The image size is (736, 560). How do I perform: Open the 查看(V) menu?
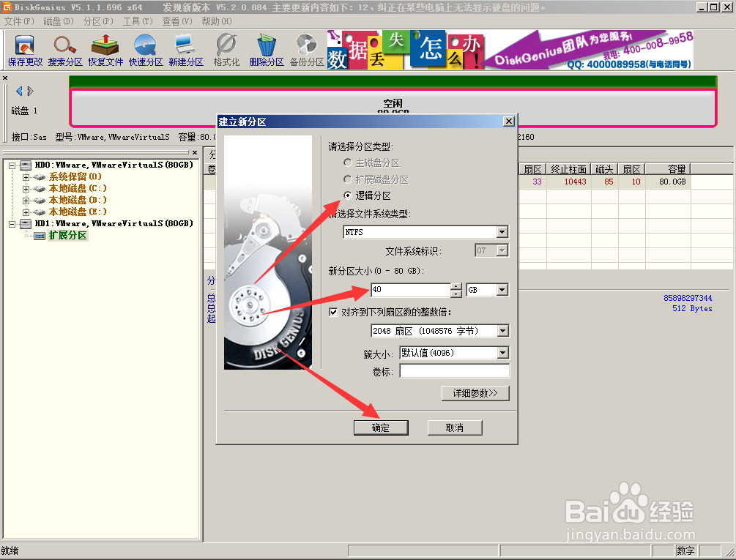177,21
